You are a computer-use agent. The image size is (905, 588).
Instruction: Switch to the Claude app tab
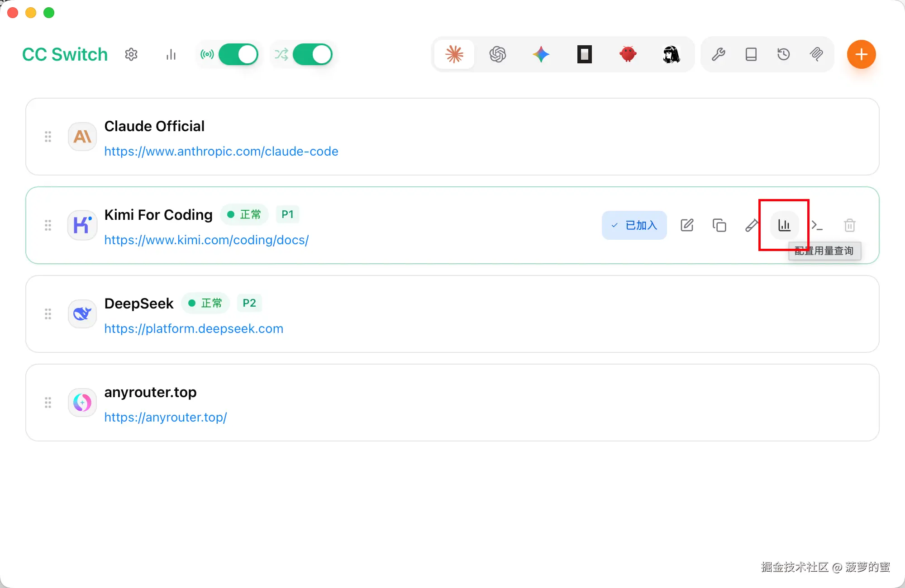[x=454, y=54]
